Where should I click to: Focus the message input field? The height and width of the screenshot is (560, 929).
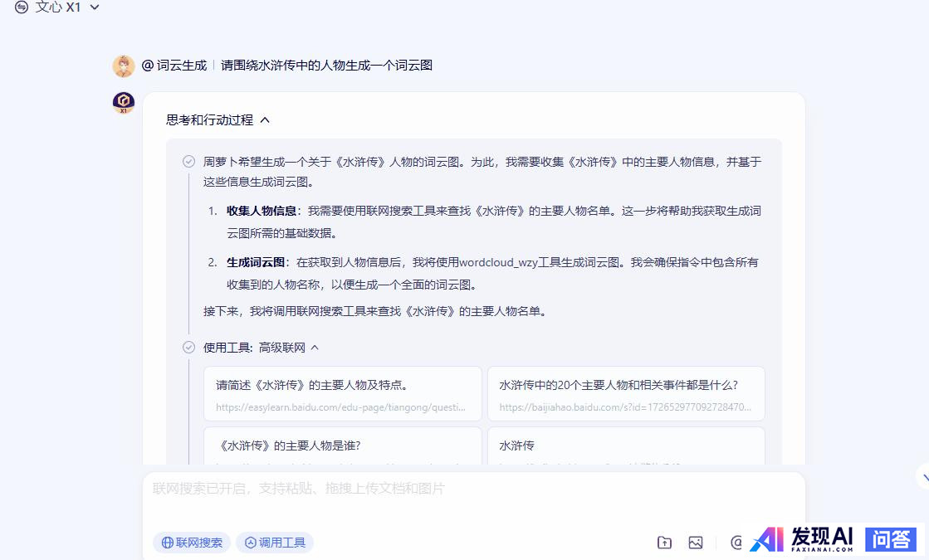(x=473, y=489)
